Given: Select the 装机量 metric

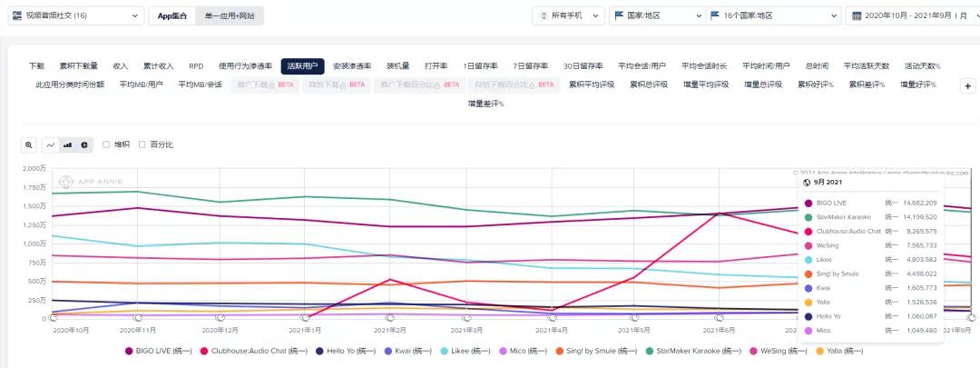Looking at the screenshot, I should tap(398, 65).
